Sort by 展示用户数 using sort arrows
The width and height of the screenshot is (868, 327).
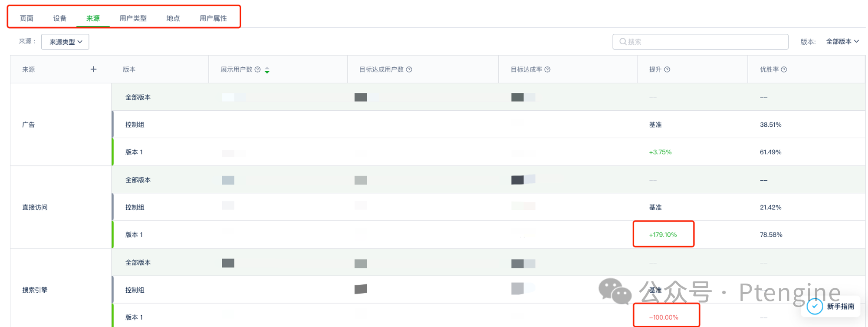tap(267, 70)
